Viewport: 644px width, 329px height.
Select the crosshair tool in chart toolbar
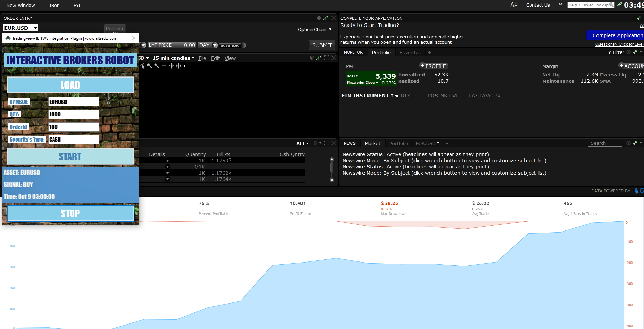[164, 65]
